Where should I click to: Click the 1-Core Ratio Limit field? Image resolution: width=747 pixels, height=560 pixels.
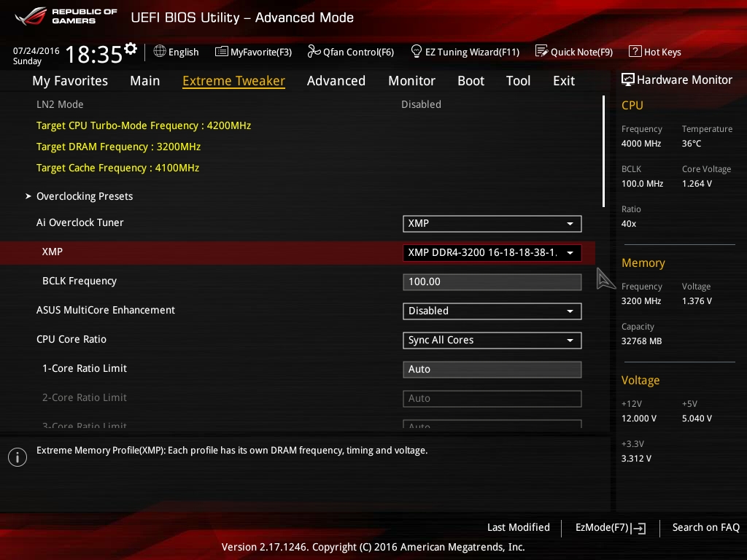click(492, 369)
